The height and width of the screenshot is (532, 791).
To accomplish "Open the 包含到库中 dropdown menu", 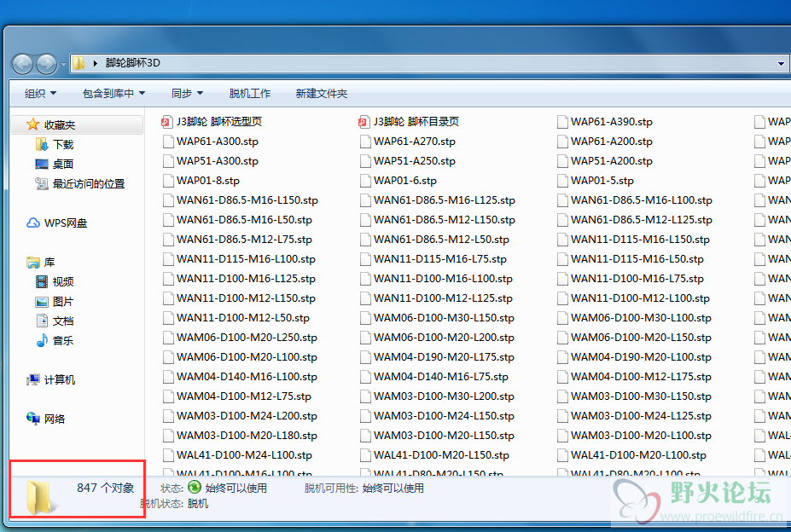I will click(x=114, y=93).
